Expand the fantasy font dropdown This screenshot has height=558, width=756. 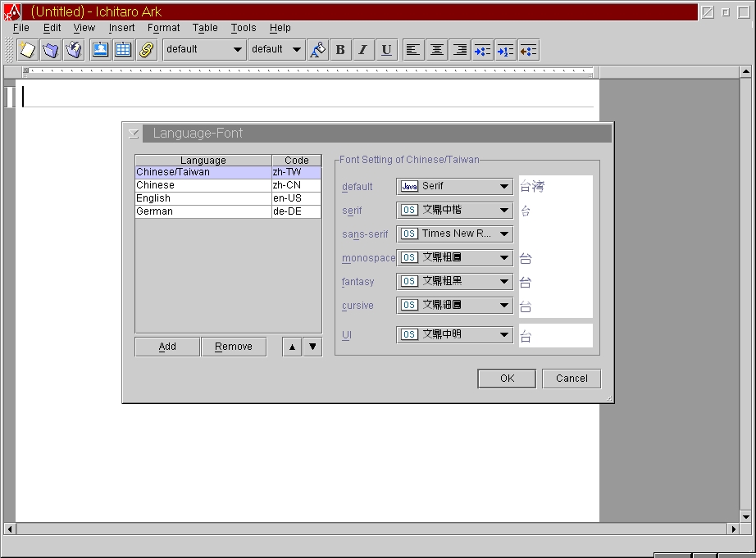[454, 281]
